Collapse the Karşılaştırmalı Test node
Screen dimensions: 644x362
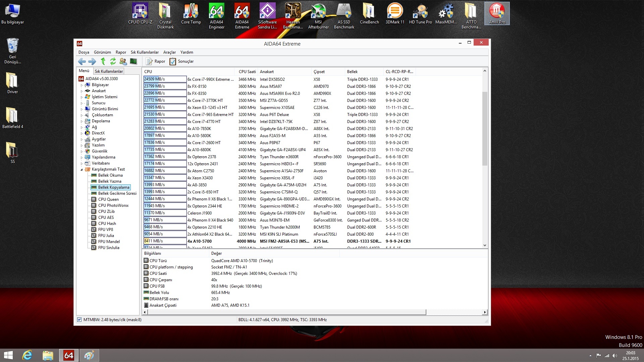coord(82,170)
